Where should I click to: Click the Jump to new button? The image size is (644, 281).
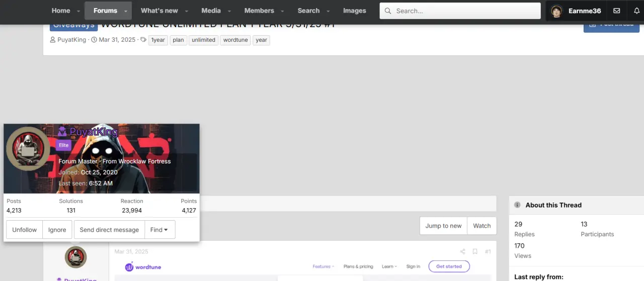(x=443, y=226)
